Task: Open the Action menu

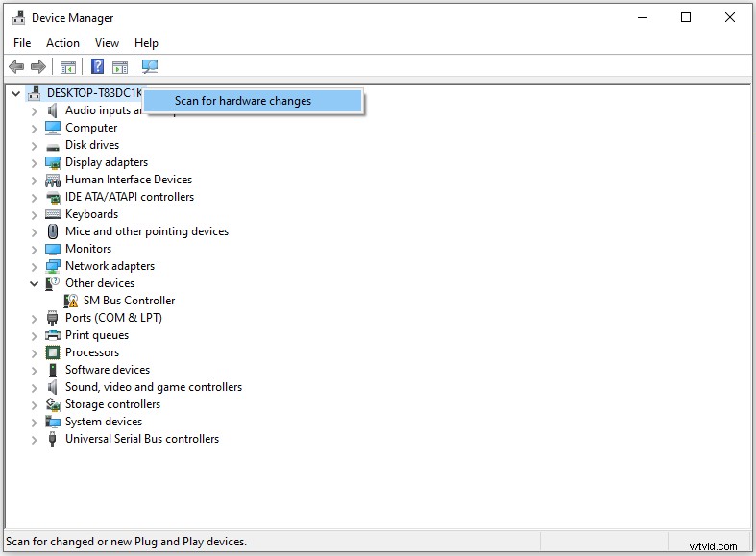Action: 62,43
